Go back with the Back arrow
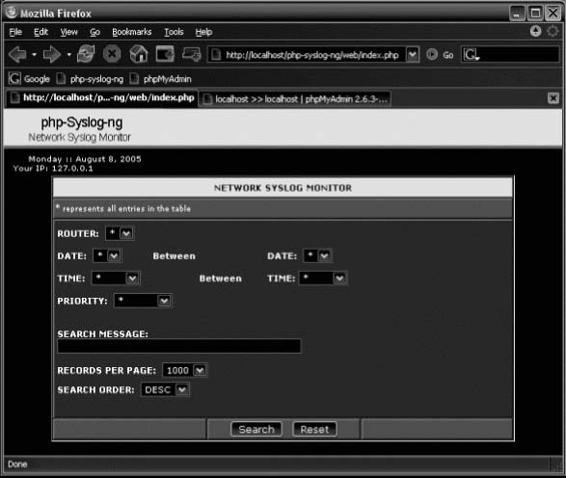The width and height of the screenshot is (566, 478). pyautogui.click(x=17, y=55)
